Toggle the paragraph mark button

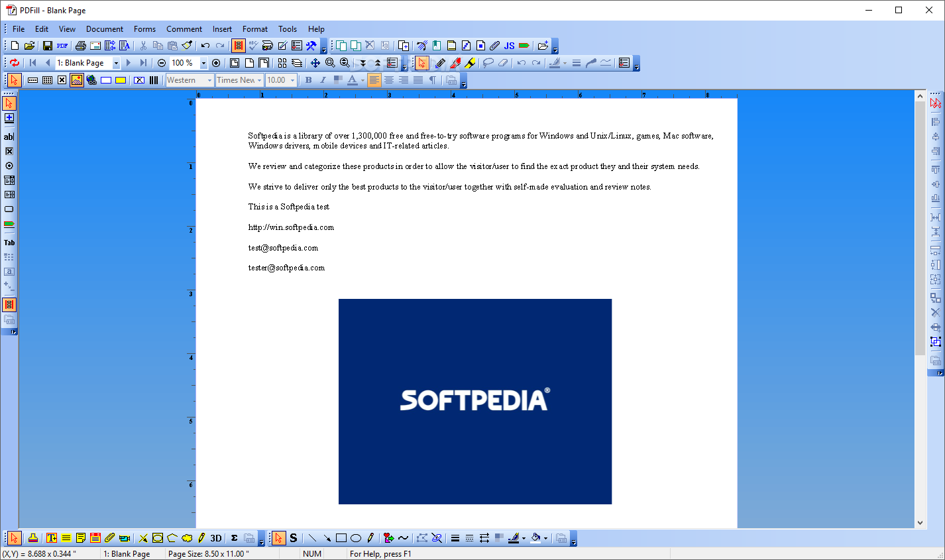point(433,80)
